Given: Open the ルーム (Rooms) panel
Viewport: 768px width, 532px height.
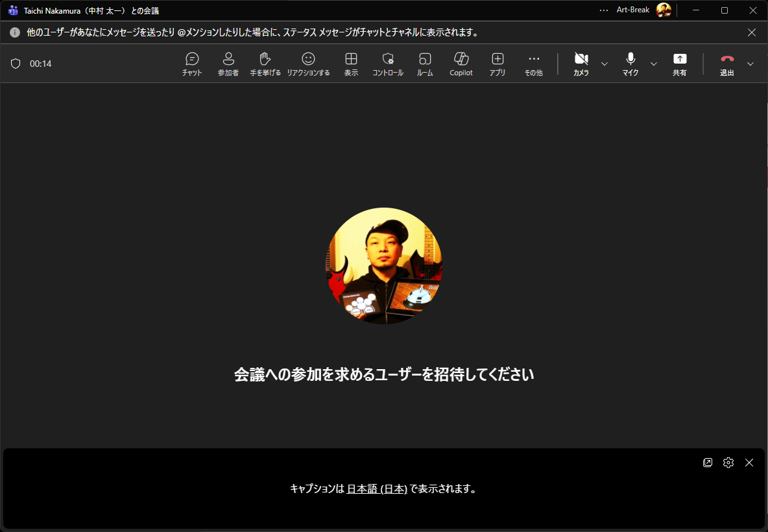Looking at the screenshot, I should pyautogui.click(x=425, y=64).
